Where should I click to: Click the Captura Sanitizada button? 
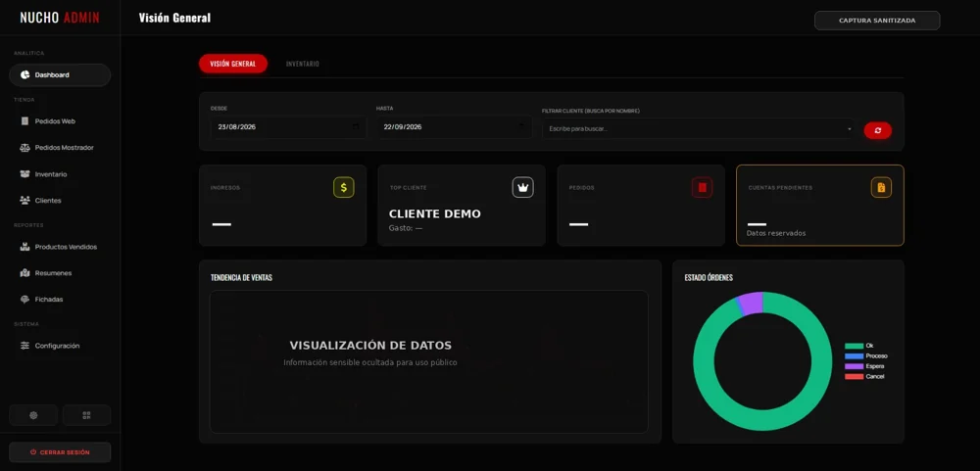pos(877,21)
